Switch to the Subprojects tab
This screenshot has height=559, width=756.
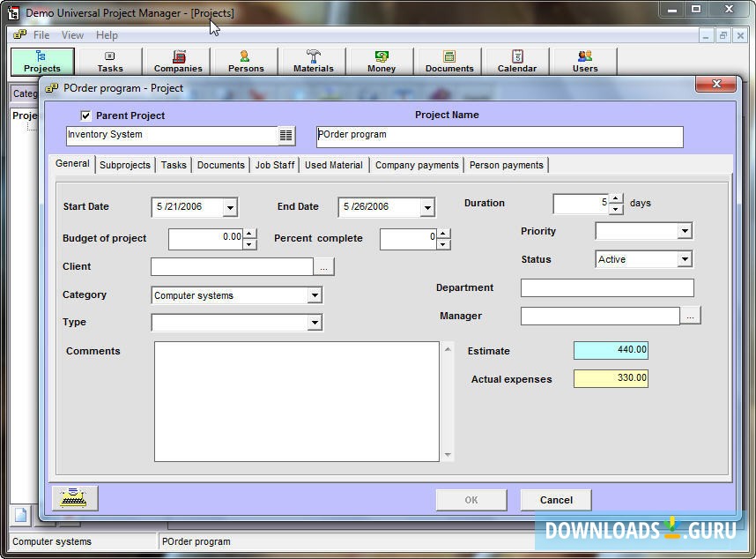[125, 165]
